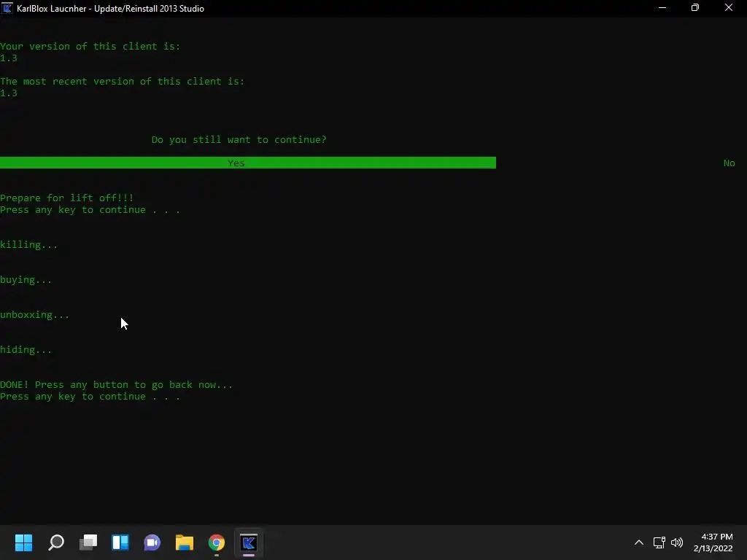Open the Widgets panel from taskbar
The height and width of the screenshot is (560, 747).
point(120,542)
